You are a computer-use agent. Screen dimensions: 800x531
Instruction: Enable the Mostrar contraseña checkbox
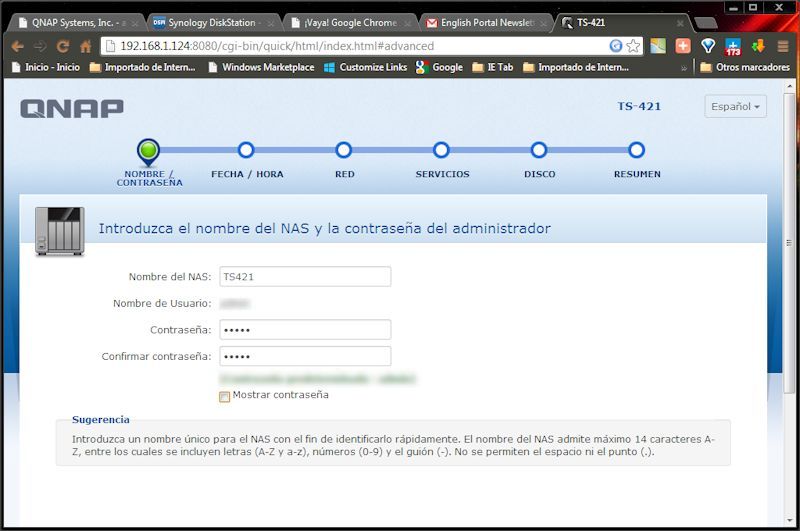[x=224, y=396]
